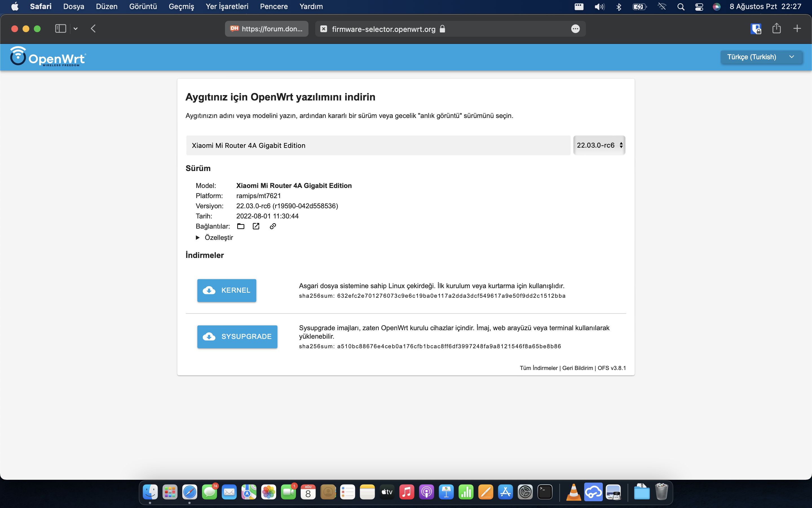
Task: Open Mail from the Dock
Action: 229,492
